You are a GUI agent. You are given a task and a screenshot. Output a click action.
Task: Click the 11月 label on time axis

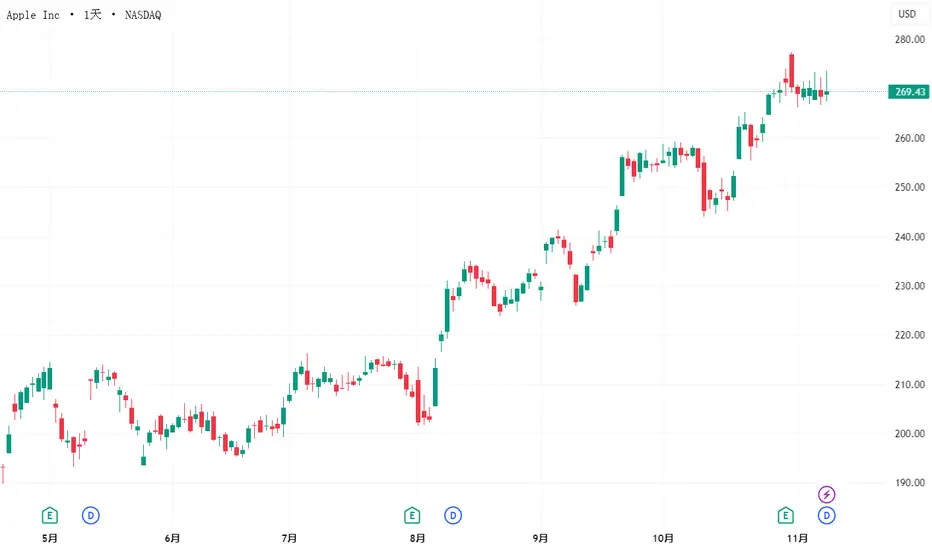(797, 538)
